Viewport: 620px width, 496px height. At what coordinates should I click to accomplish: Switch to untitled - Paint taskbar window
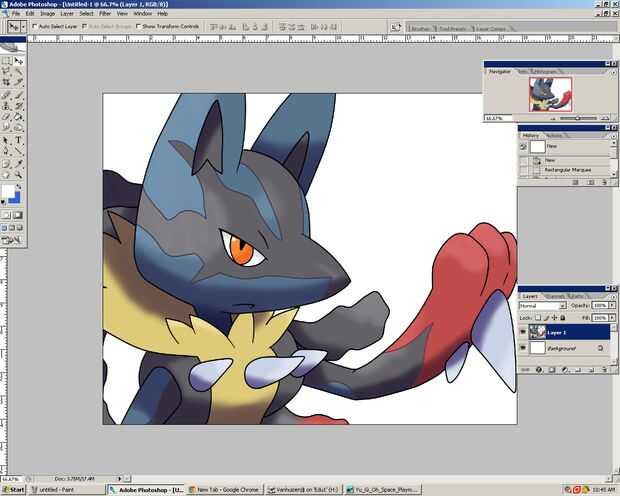click(x=66, y=490)
